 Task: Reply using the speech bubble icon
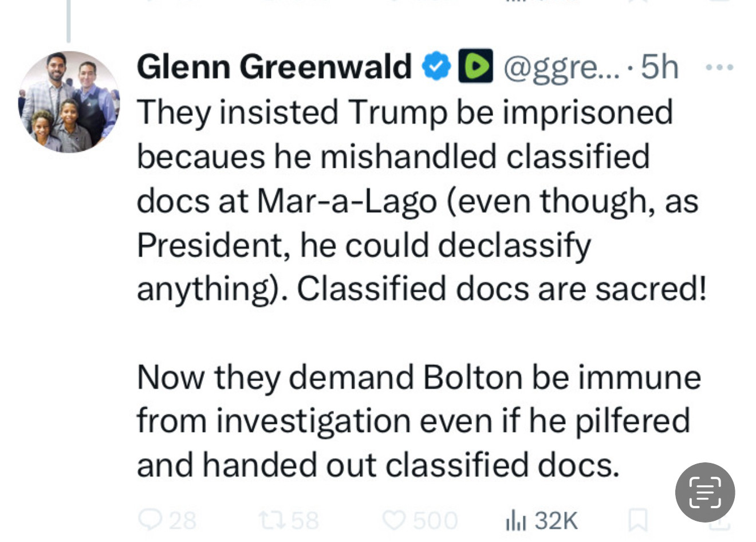[151, 520]
